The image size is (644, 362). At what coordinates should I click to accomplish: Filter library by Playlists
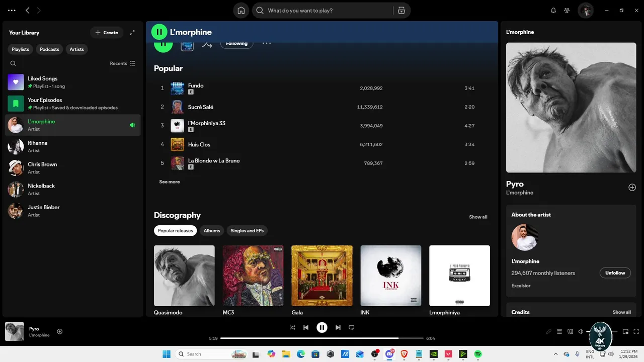click(x=21, y=49)
